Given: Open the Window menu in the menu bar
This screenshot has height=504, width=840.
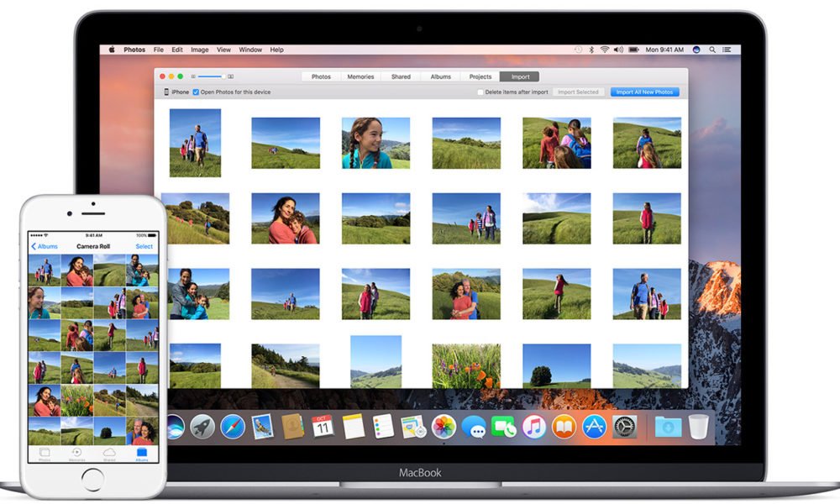Looking at the screenshot, I should pyautogui.click(x=249, y=50).
